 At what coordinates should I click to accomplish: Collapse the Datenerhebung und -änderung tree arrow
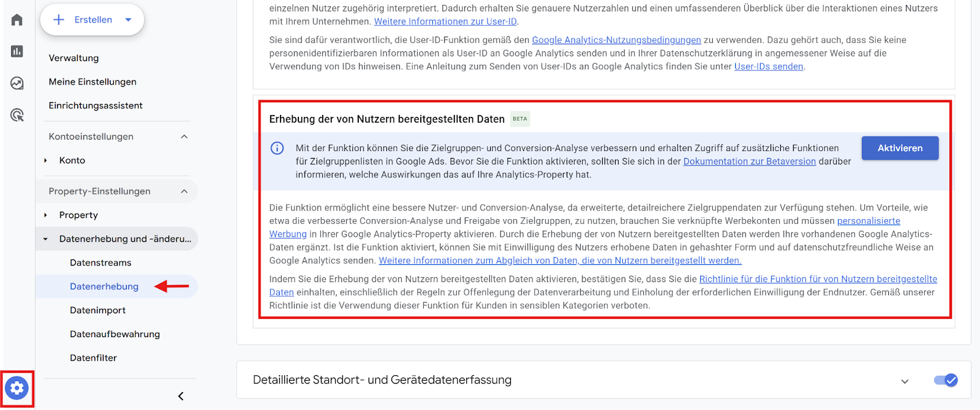[x=45, y=239]
